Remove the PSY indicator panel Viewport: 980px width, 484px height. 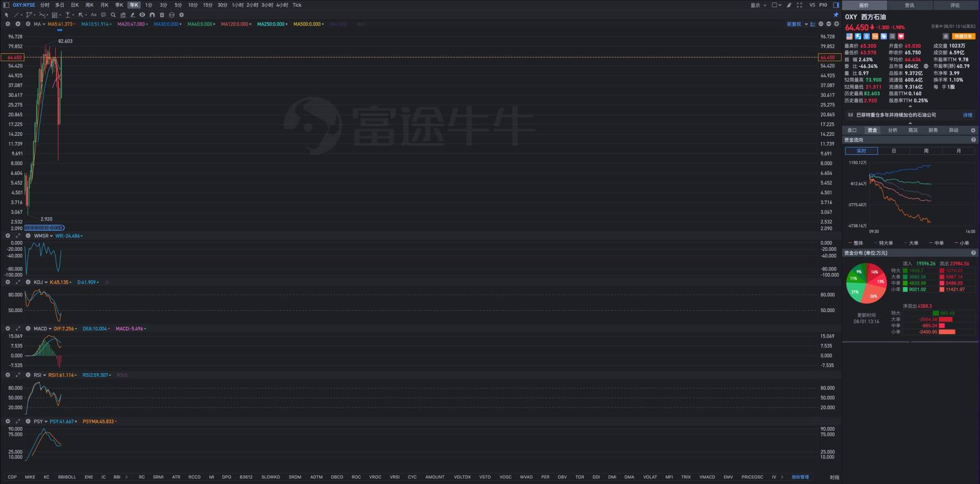point(28,422)
